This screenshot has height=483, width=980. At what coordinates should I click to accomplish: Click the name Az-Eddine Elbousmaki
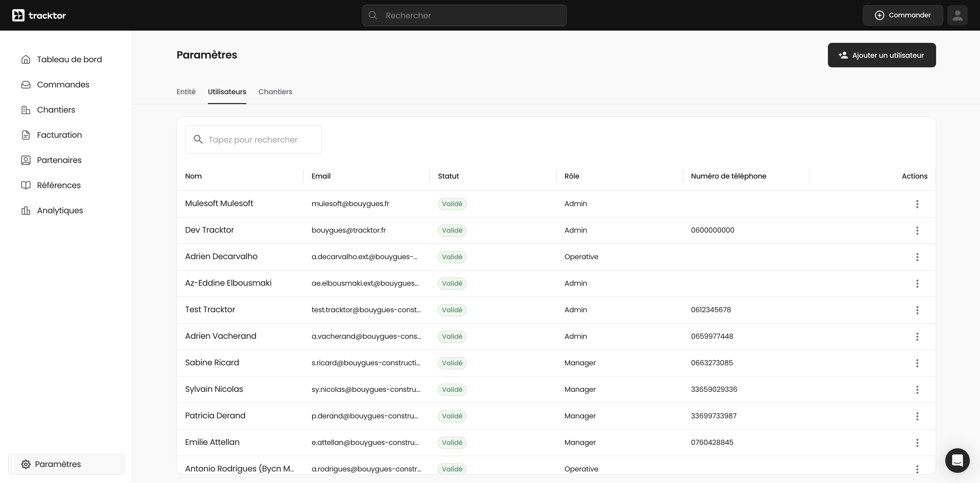point(228,283)
